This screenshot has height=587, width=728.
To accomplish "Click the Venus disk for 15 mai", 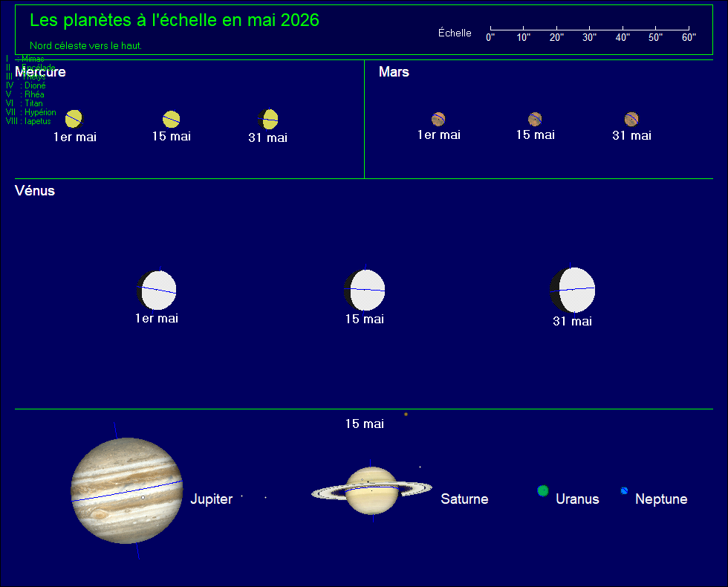I will 365,291.
